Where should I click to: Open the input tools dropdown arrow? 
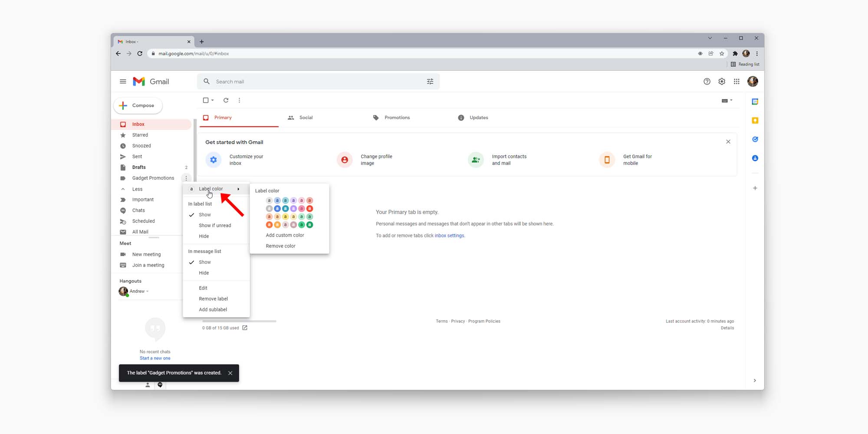[731, 100]
